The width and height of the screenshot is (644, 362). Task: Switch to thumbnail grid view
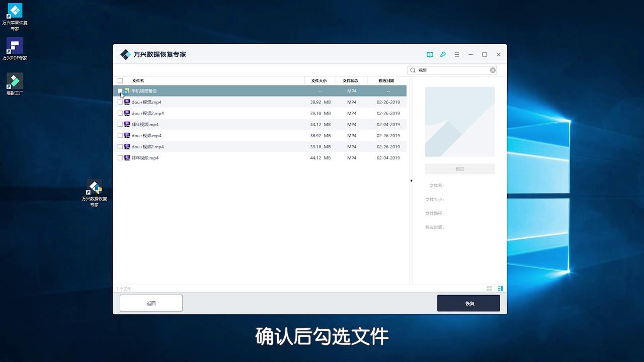pos(489,288)
